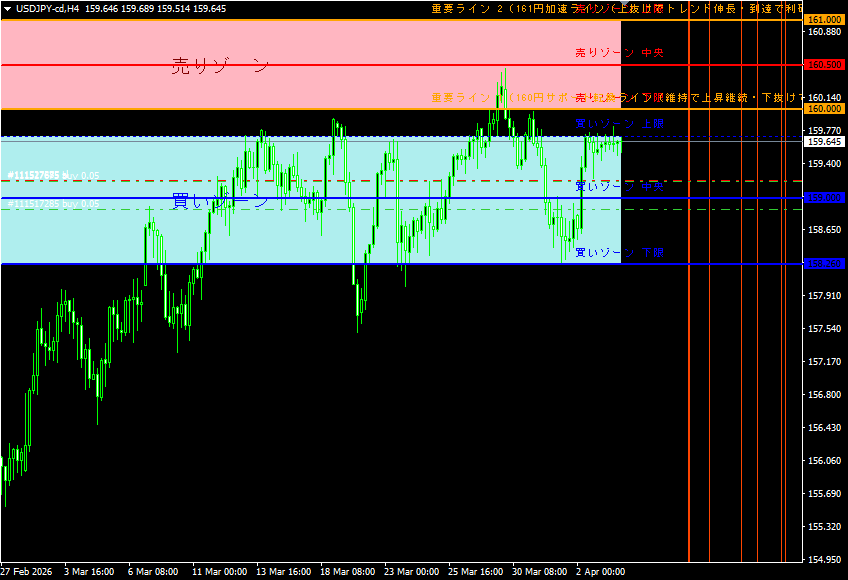Click the 27 Feb 2026 date label
This screenshot has height=580, width=848.
tap(27, 572)
